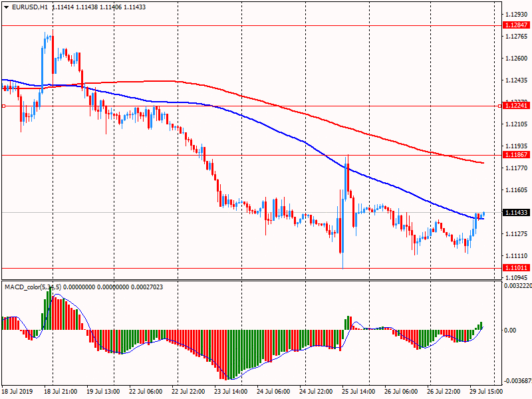Click the current price tag 1.11433
The height and width of the screenshot is (399, 532).
coord(516,212)
